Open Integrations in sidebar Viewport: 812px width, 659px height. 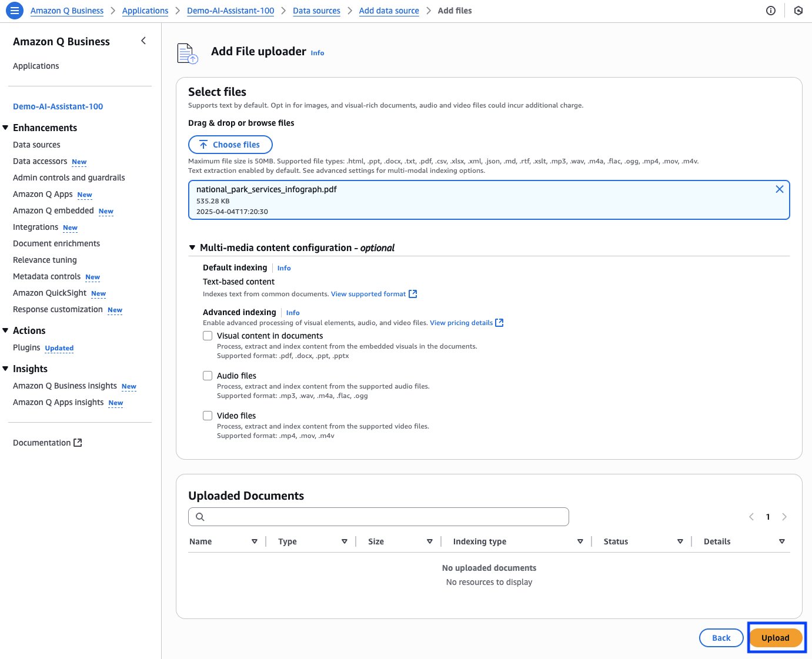coord(35,227)
